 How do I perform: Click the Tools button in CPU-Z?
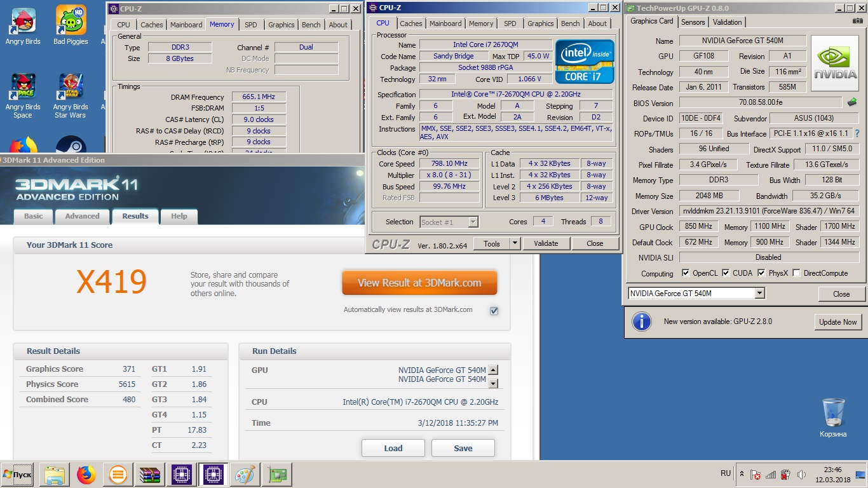(492, 243)
